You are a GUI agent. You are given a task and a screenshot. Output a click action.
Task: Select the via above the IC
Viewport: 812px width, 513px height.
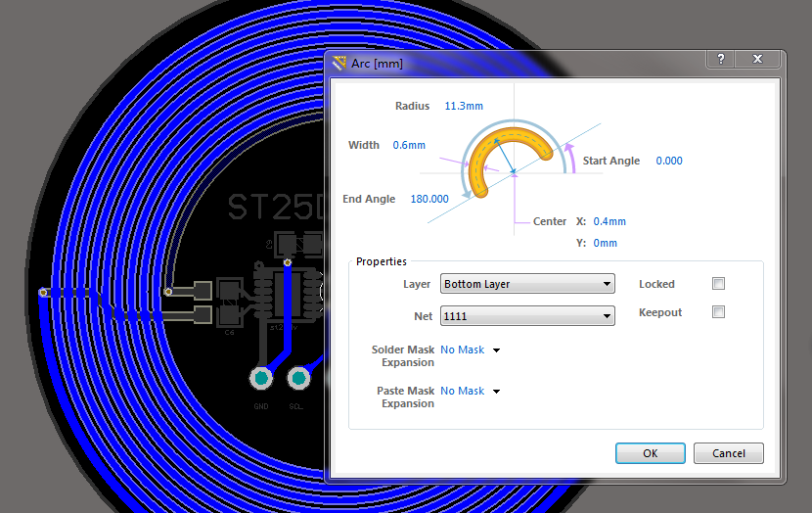[288, 262]
